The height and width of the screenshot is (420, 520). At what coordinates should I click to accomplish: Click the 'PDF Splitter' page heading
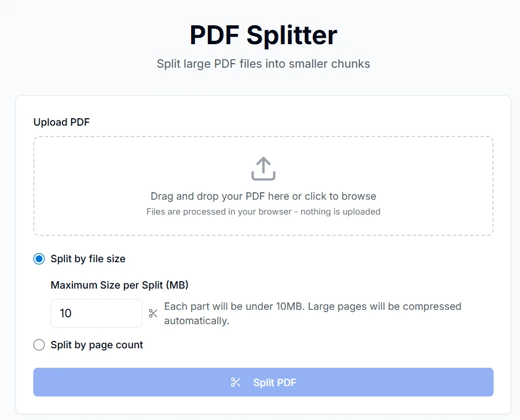[x=262, y=35]
